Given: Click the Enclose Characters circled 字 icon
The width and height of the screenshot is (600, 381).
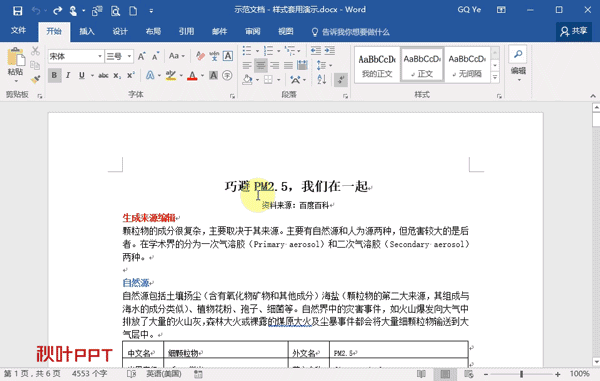Looking at the screenshot, I should 227,75.
